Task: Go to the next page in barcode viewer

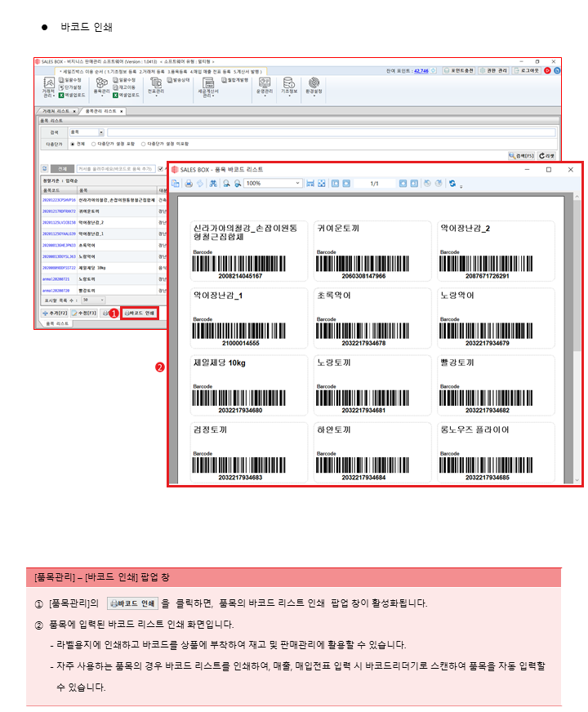Action: (x=403, y=184)
